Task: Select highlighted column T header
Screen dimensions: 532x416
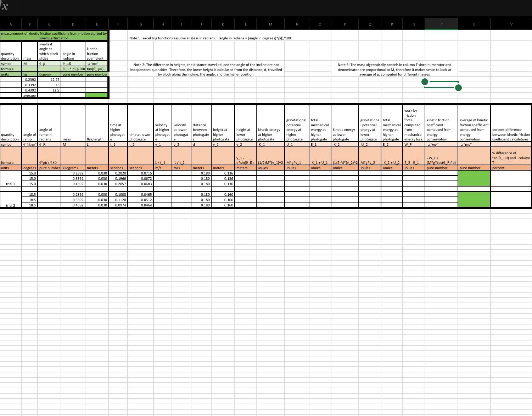Action: click(x=442, y=24)
